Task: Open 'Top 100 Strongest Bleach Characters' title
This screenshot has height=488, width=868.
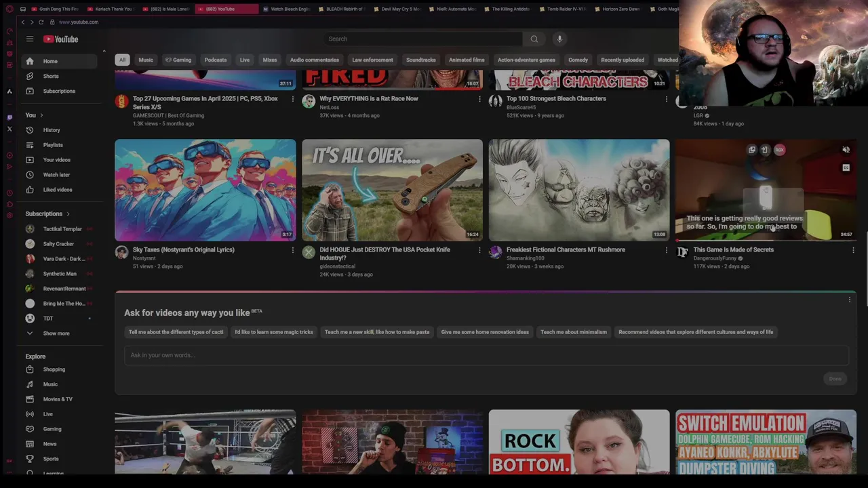Action: point(556,98)
